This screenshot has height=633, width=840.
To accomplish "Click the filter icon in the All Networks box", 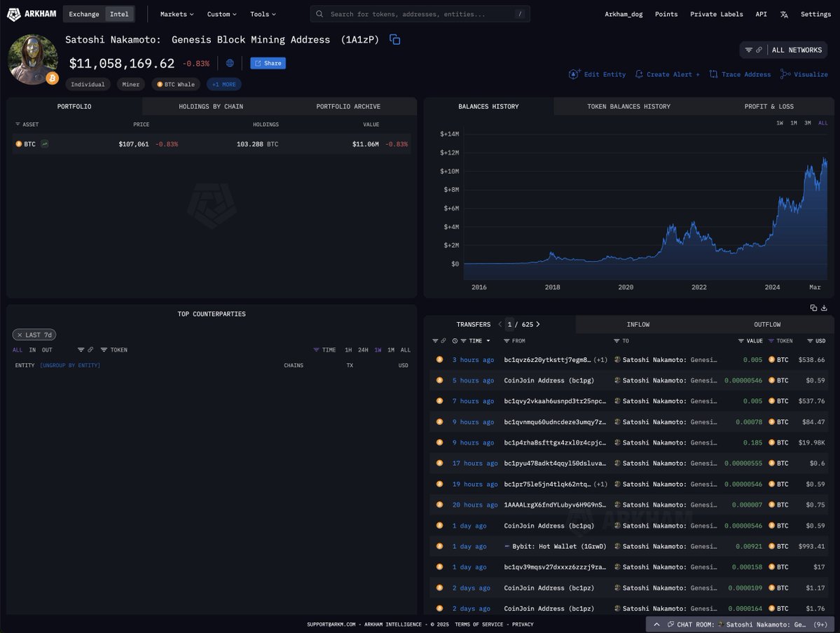I will click(x=748, y=50).
